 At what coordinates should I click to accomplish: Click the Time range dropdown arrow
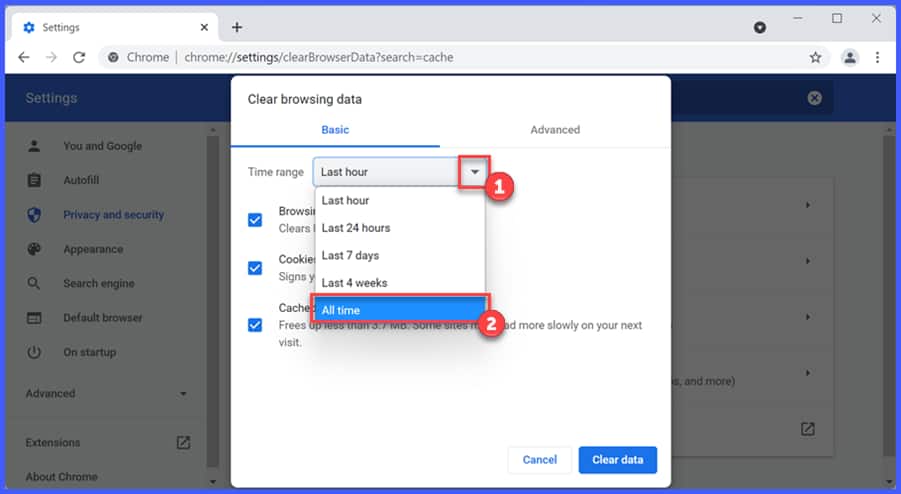pyautogui.click(x=474, y=172)
